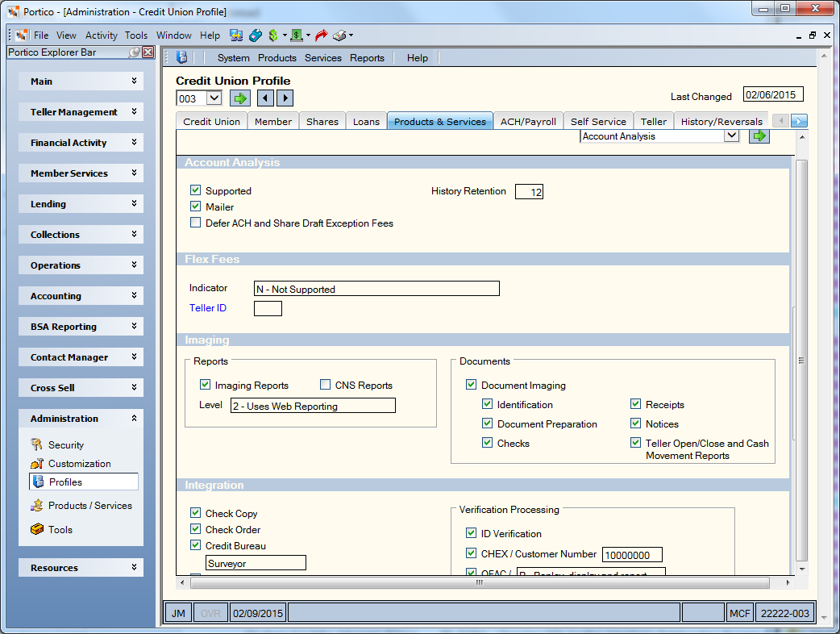Click the green go arrow beside 003
This screenshot has width=840, height=634.
tap(240, 98)
